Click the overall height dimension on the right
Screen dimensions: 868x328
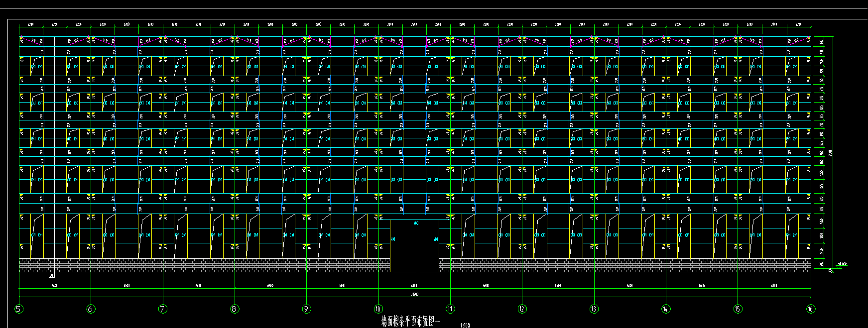pyautogui.click(x=830, y=152)
